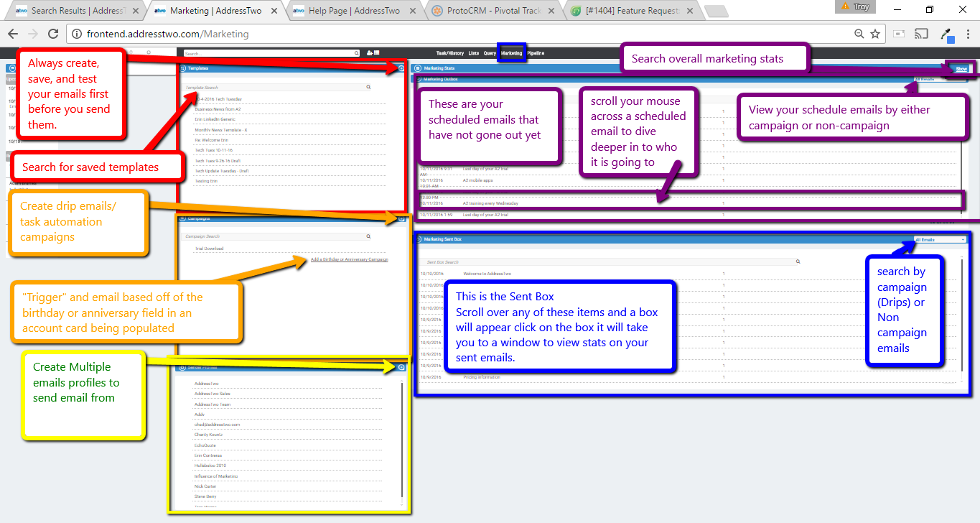Select the EchoQuote sender profile
980x523 pixels.
tap(205, 445)
